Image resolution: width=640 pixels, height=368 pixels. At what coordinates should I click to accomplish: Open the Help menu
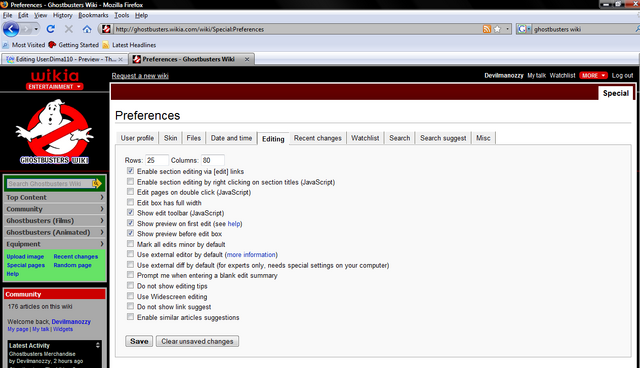pyautogui.click(x=141, y=15)
